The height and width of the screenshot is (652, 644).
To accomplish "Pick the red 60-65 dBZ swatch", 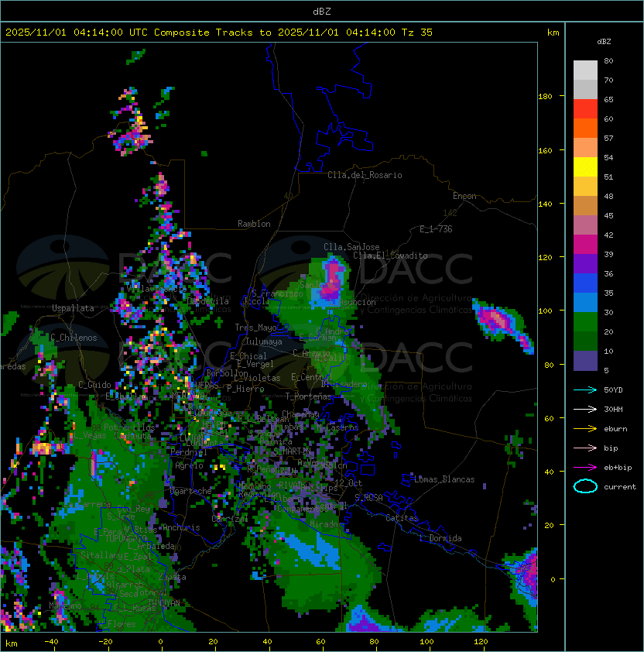I will point(585,109).
